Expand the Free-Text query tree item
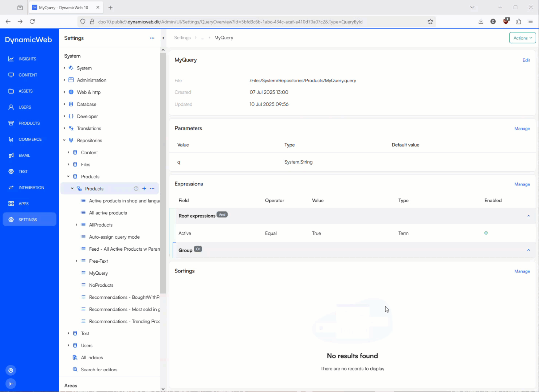This screenshot has width=539, height=392. (x=76, y=261)
